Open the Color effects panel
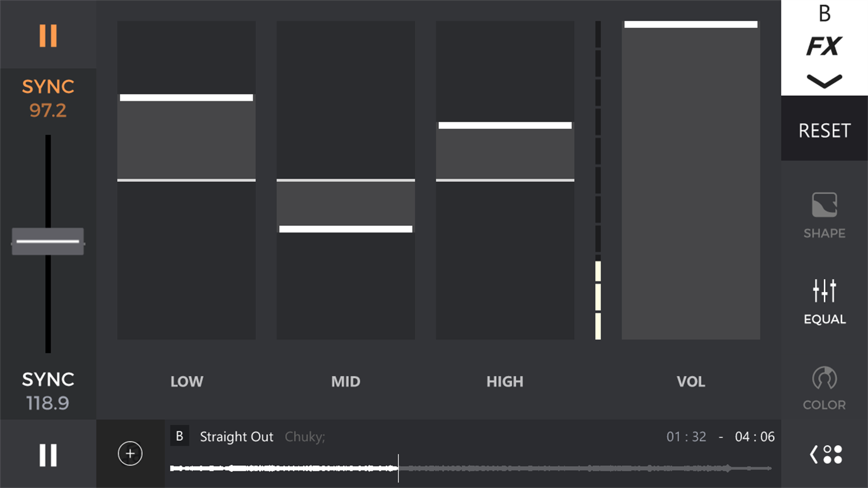This screenshot has width=868, height=488. coord(824,388)
